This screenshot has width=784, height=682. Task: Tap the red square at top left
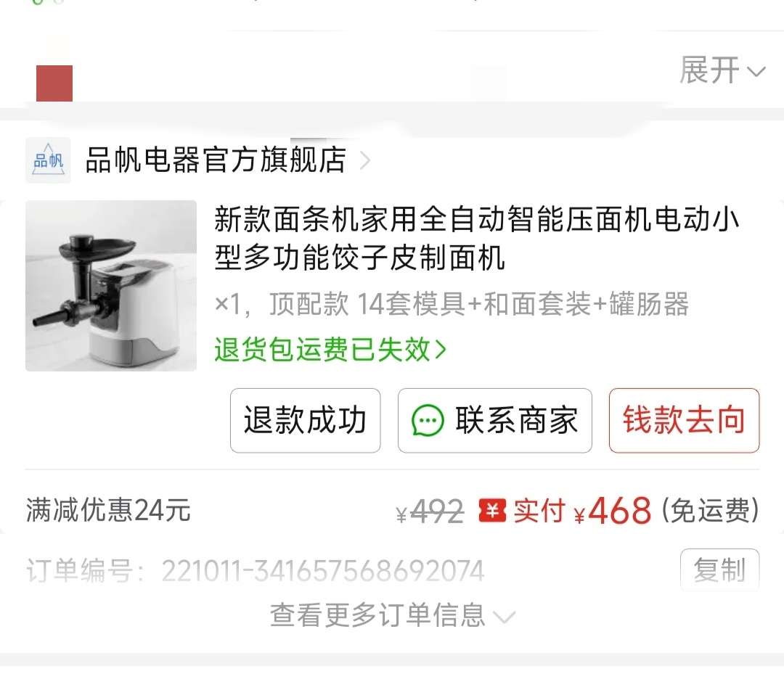[54, 83]
